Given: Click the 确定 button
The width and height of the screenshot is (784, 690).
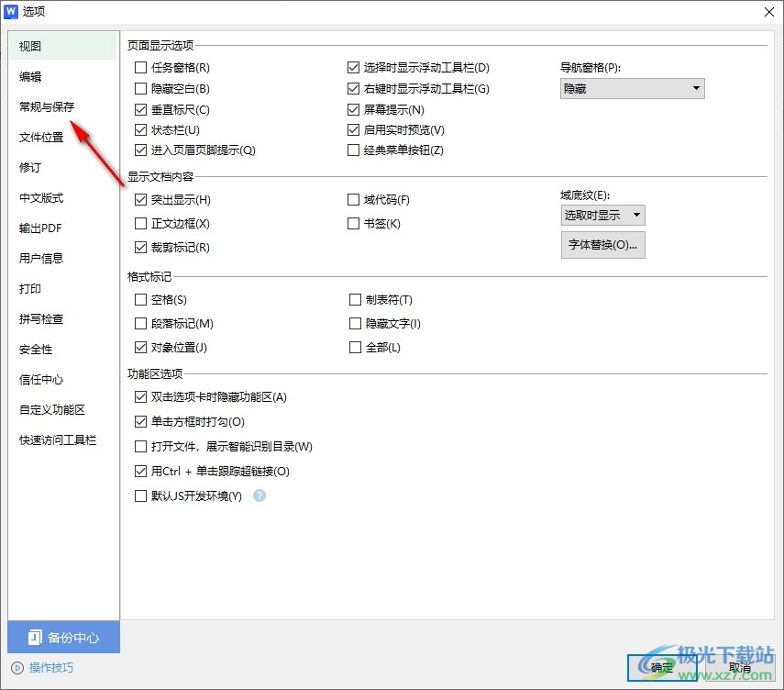Looking at the screenshot, I should [x=662, y=667].
